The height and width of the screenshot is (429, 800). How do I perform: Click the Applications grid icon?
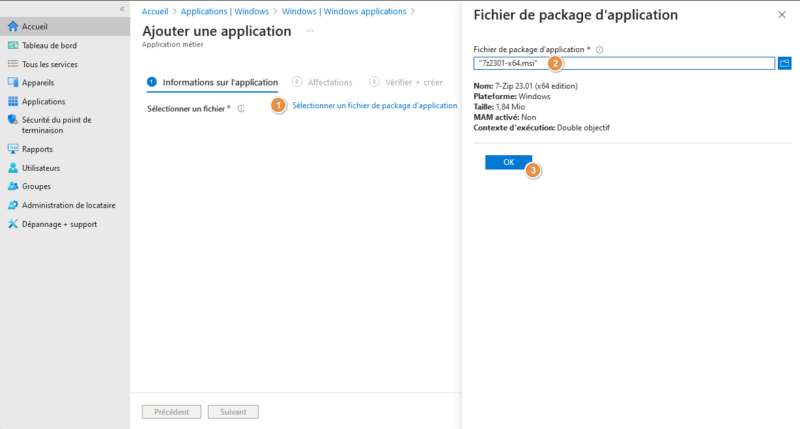13,101
